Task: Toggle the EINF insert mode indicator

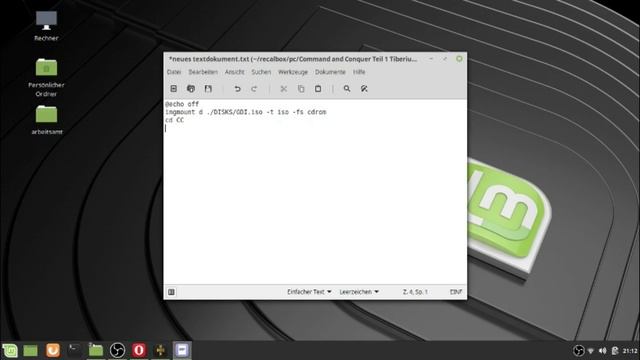Action: click(456, 292)
